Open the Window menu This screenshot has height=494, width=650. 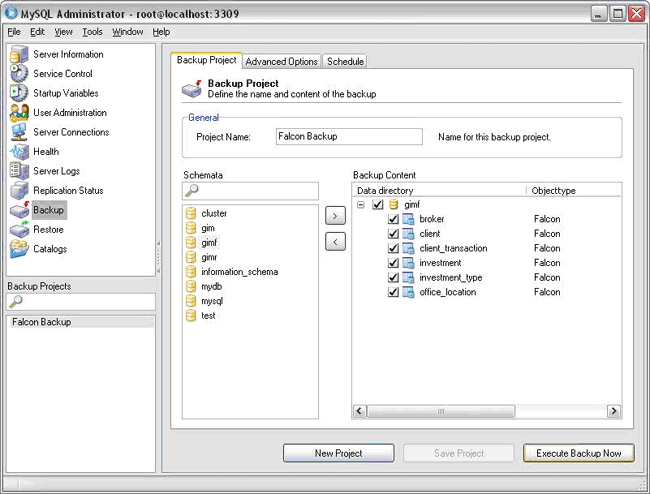point(128,32)
